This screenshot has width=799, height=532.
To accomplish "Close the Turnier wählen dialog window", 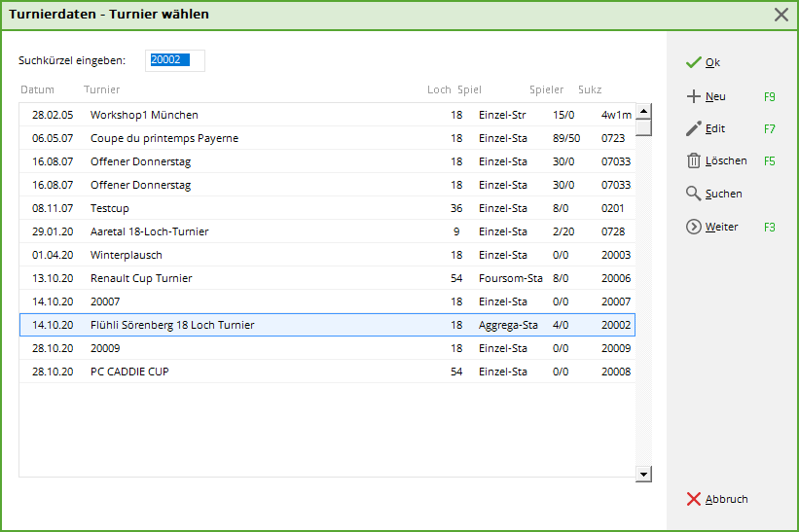I will coord(781,15).
